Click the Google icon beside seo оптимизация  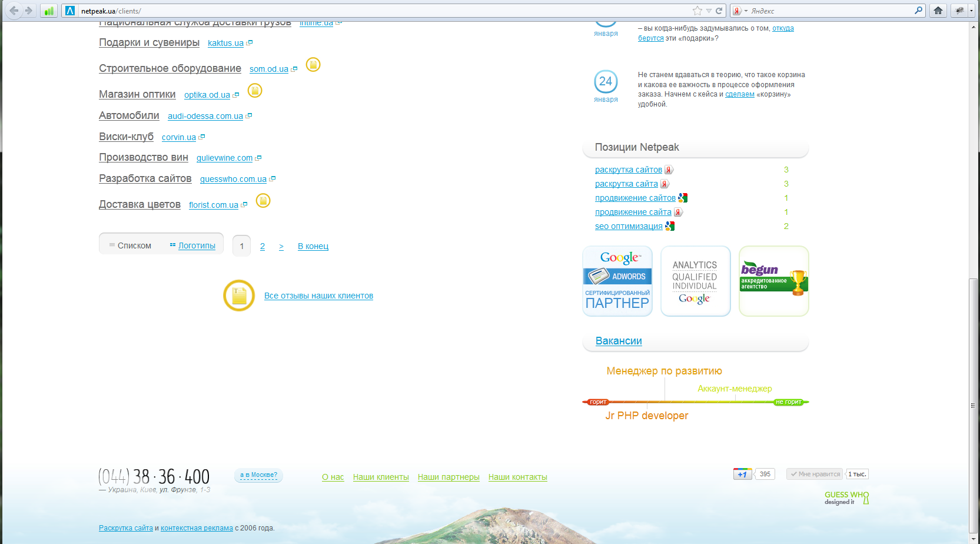point(670,226)
